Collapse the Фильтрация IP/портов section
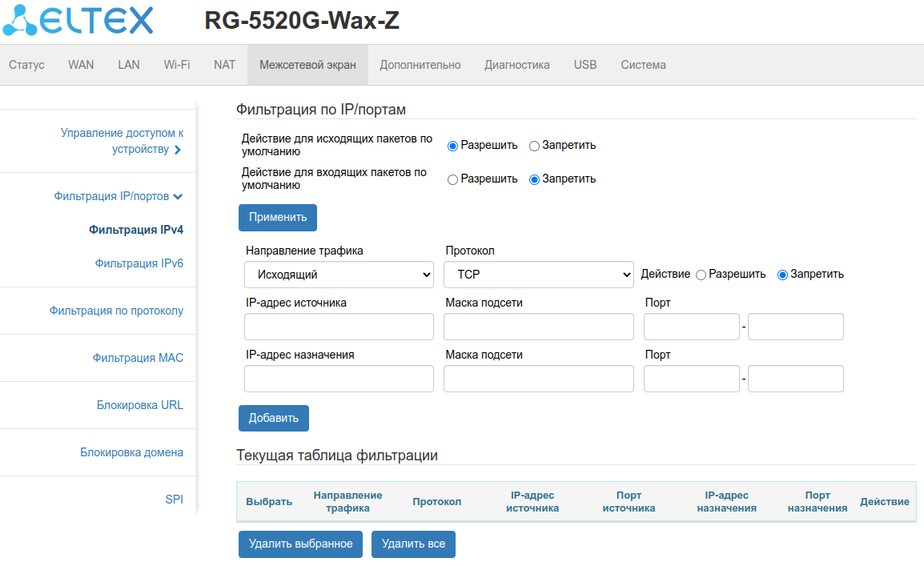The image size is (924, 566). [178, 196]
